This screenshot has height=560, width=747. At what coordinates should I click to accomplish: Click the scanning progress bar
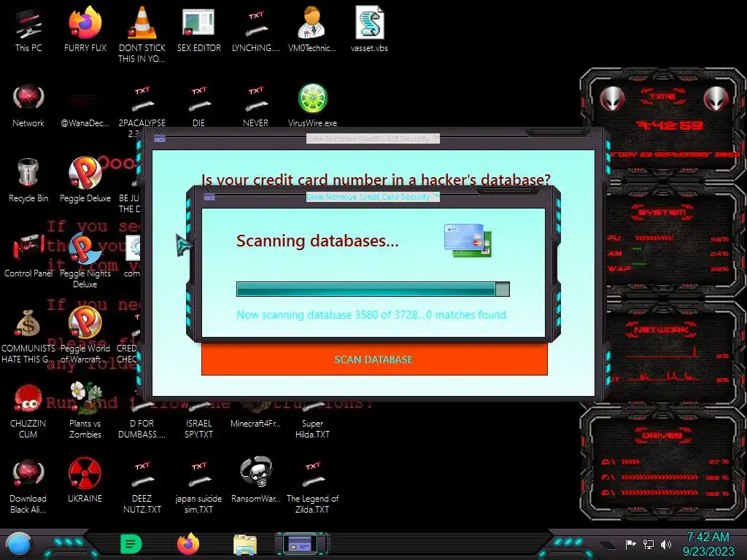pos(373,289)
